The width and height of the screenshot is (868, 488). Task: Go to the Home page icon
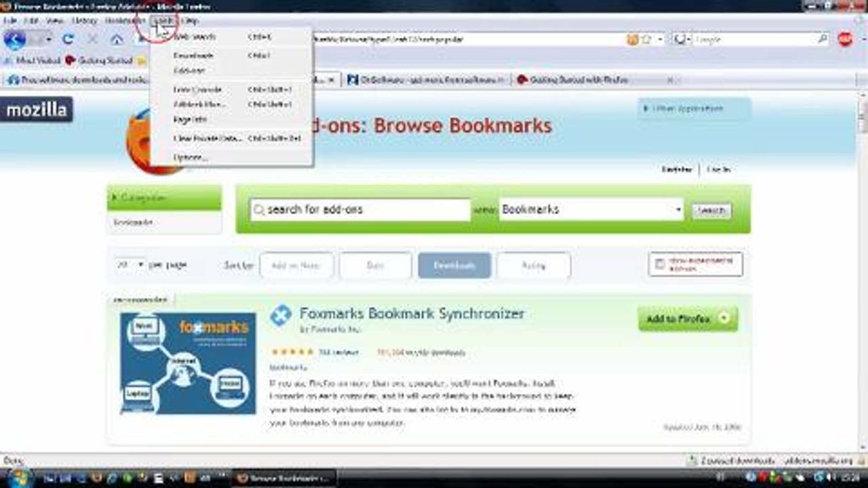point(117,39)
